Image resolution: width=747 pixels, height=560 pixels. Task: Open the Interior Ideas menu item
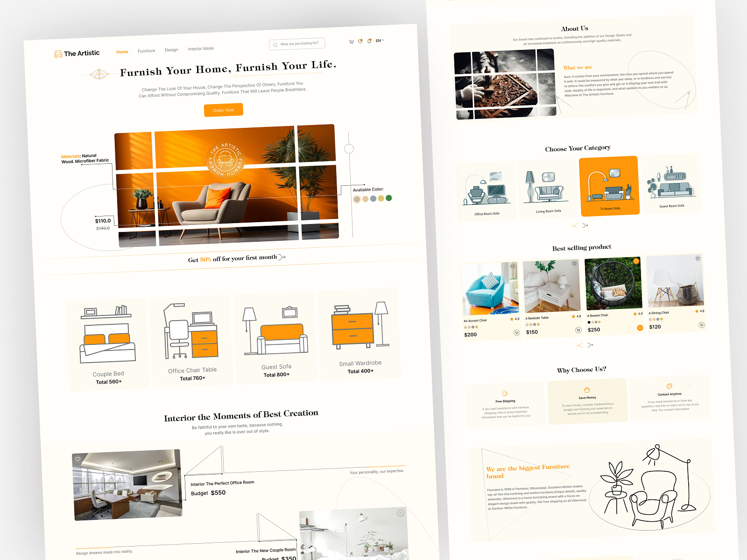click(201, 48)
